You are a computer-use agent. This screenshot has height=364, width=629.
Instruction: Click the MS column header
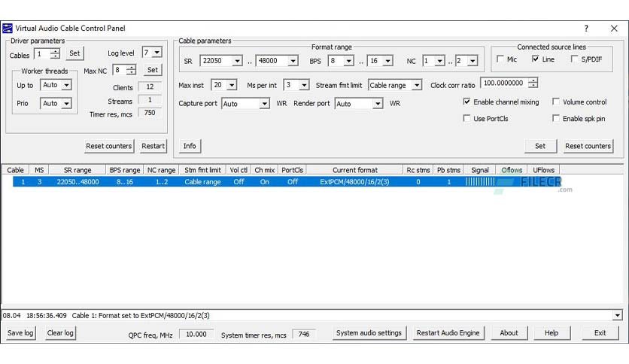tap(39, 170)
